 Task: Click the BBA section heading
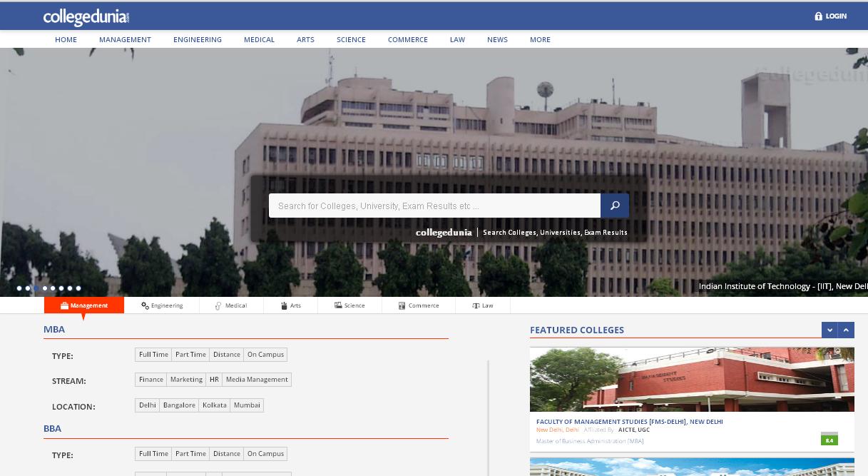(53, 429)
